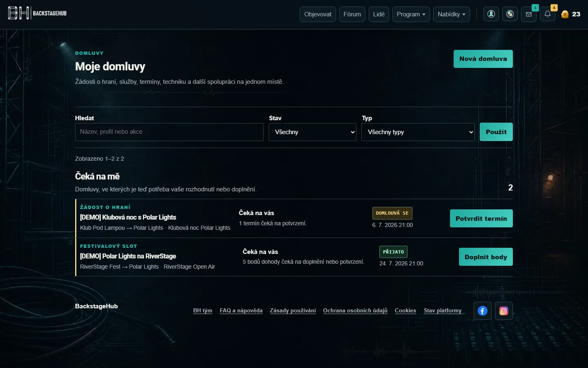The width and height of the screenshot is (588, 368).
Task: Click the Potvrdit termín button
Action: click(x=481, y=218)
